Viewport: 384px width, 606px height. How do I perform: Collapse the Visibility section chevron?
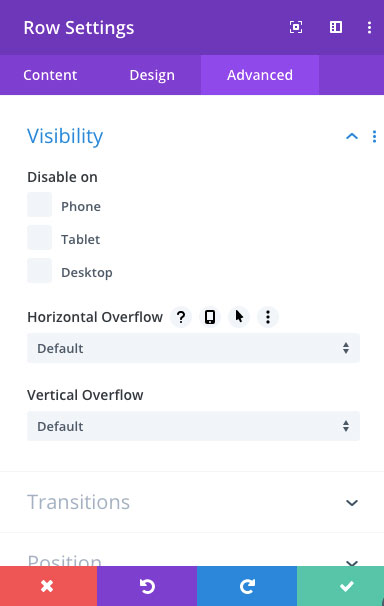(x=352, y=136)
